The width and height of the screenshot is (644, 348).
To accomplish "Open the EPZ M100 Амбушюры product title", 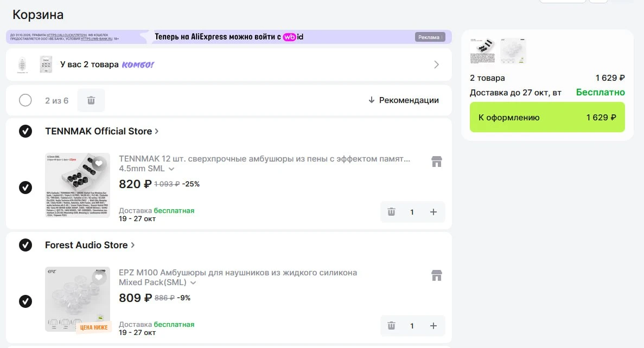I will [238, 273].
